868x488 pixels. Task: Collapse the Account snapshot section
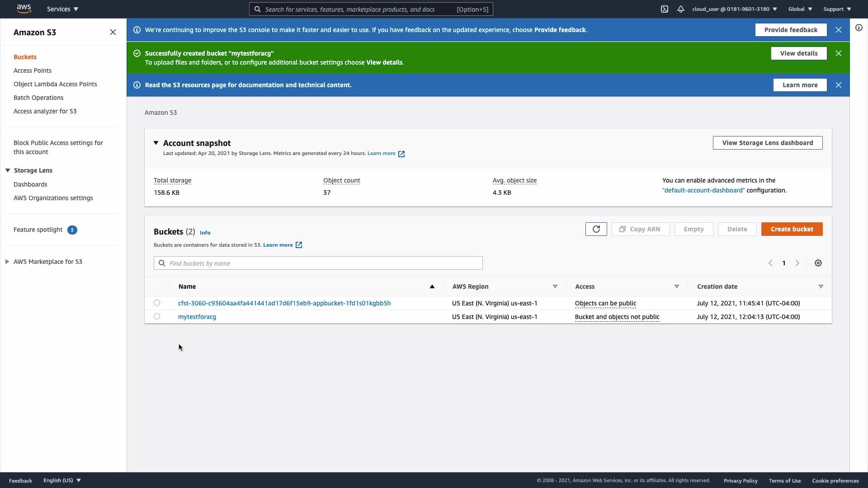click(156, 143)
